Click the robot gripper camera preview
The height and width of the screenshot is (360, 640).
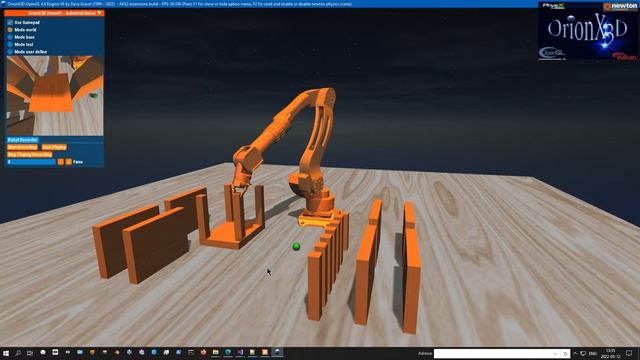click(55, 96)
